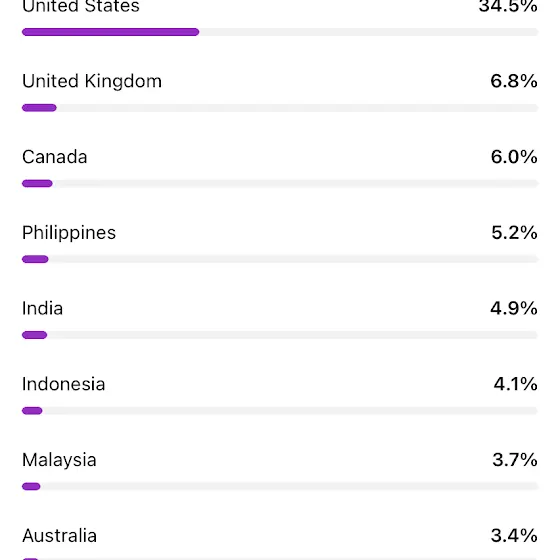Select the India row label
The width and height of the screenshot is (560, 560).
point(42,308)
